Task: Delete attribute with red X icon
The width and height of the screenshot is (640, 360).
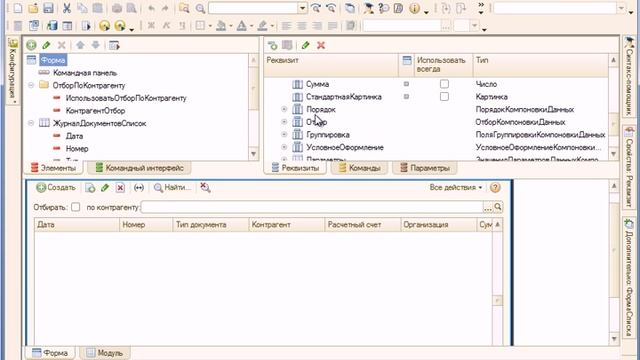Action: coord(321,45)
